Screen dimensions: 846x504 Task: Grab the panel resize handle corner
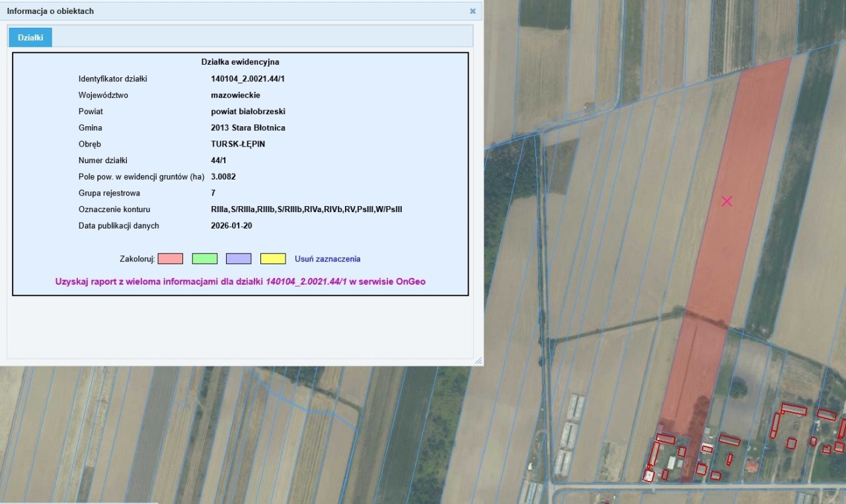click(x=478, y=361)
